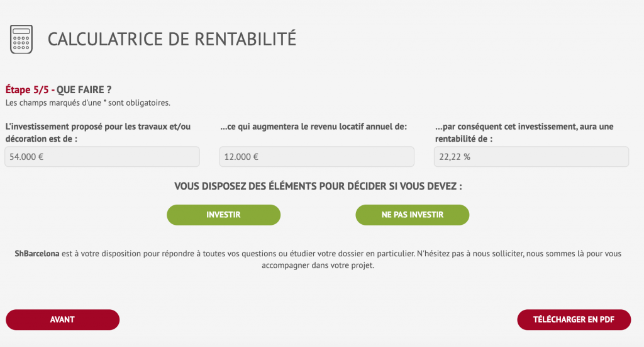
Task: Focus the 54.000 € investment input
Action: 102,157
